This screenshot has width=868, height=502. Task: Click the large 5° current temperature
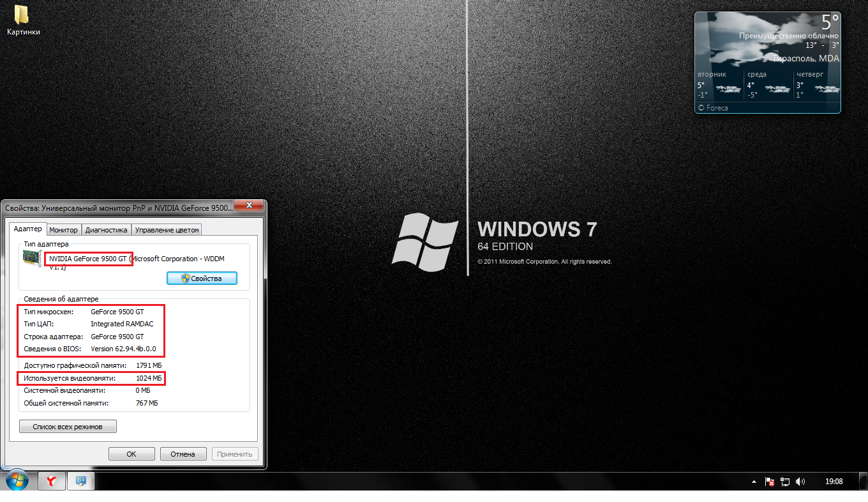click(830, 22)
